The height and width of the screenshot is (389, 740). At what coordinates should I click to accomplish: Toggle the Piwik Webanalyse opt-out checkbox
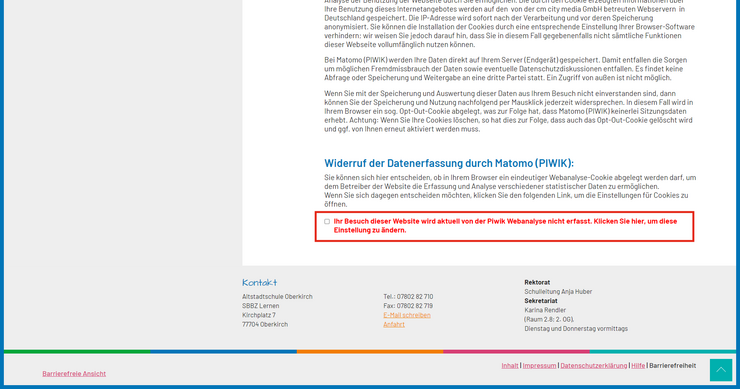tap(327, 221)
